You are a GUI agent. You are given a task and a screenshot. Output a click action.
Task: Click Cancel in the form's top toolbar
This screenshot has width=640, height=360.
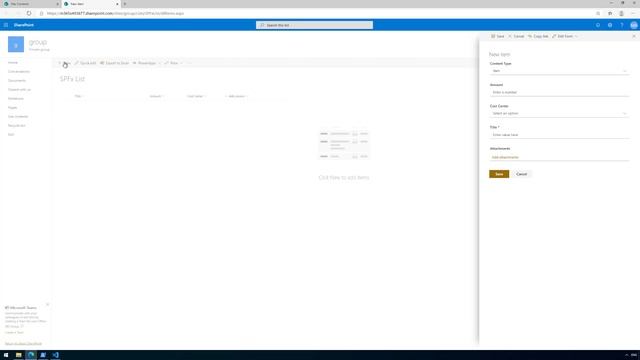click(516, 36)
